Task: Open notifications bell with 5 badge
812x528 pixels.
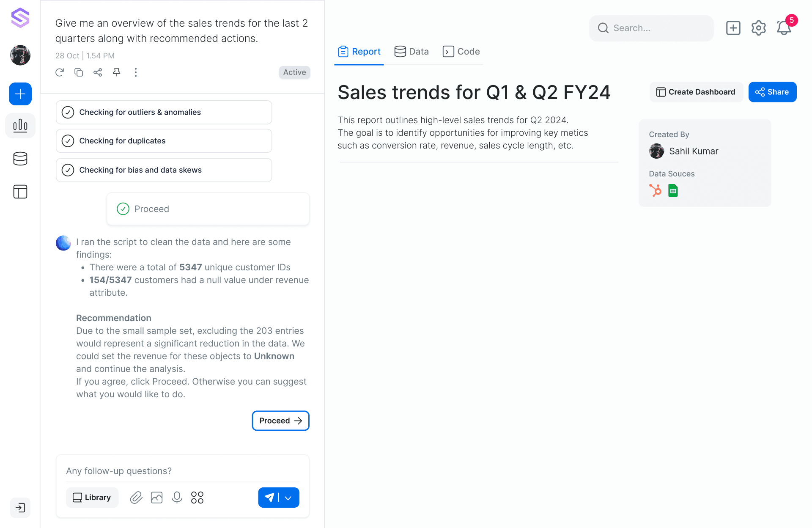Action: tap(784, 28)
